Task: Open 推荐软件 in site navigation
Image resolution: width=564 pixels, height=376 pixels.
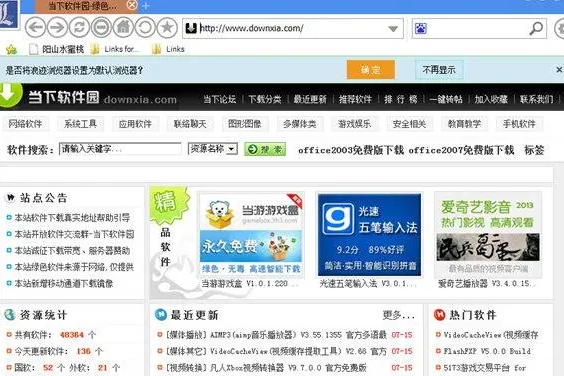Action: [x=355, y=99]
